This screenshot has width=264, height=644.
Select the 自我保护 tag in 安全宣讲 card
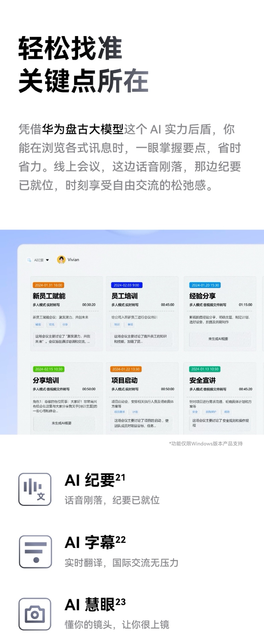tap(211, 412)
